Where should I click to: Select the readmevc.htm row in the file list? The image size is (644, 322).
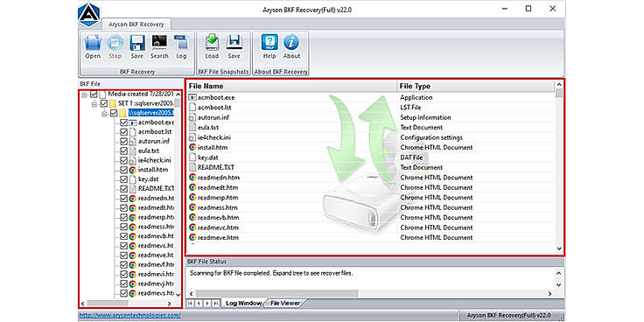(371, 227)
